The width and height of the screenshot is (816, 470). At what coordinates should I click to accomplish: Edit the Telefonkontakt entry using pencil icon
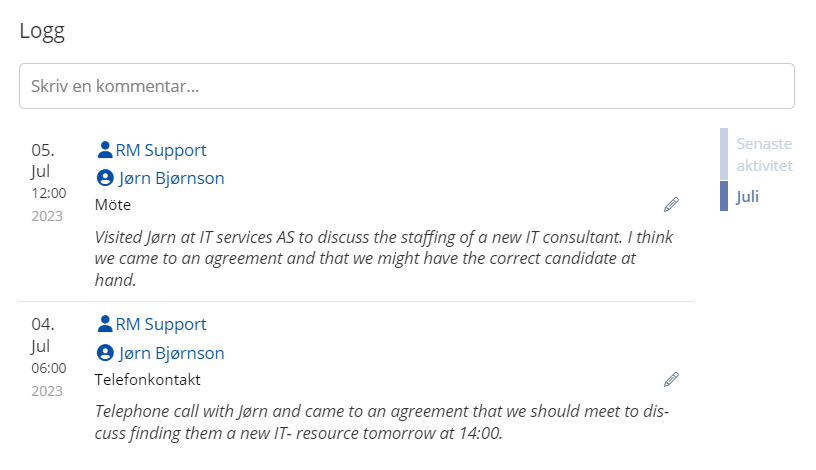point(671,380)
